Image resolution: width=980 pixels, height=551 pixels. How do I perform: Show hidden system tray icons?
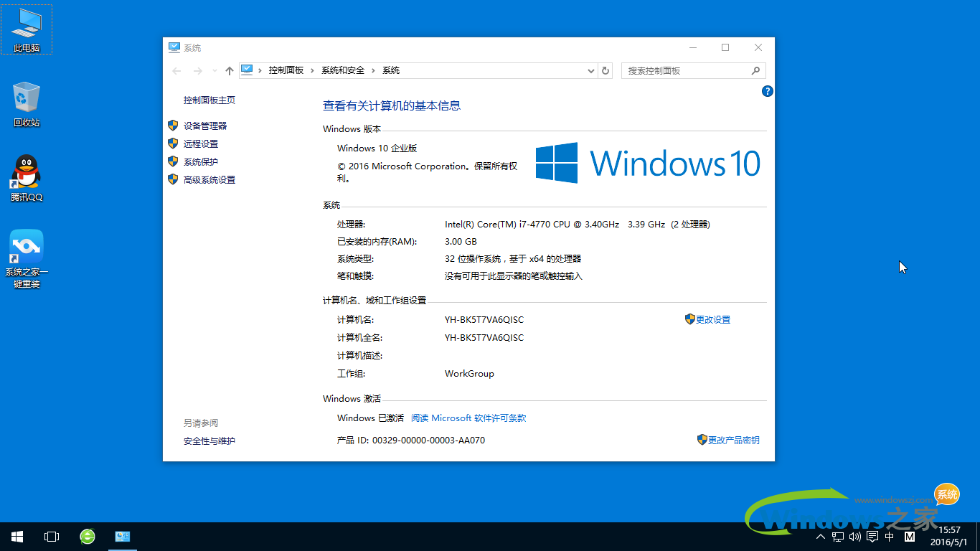[821, 537]
